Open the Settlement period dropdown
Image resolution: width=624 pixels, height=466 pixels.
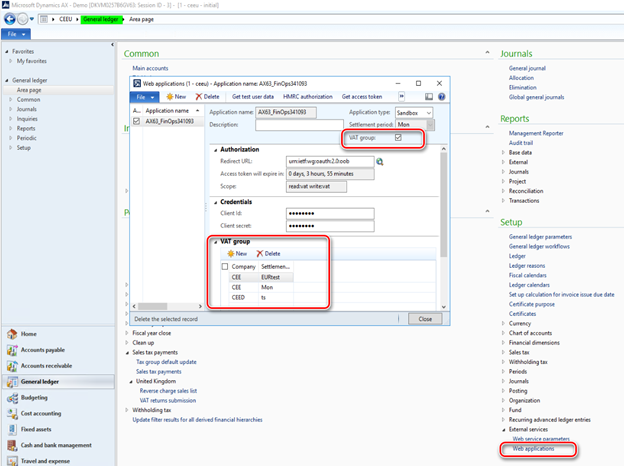pos(431,125)
